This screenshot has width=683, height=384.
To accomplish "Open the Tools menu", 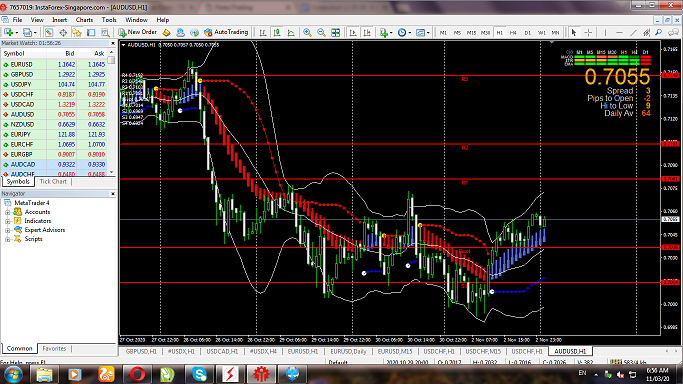I will pyautogui.click(x=109, y=20).
